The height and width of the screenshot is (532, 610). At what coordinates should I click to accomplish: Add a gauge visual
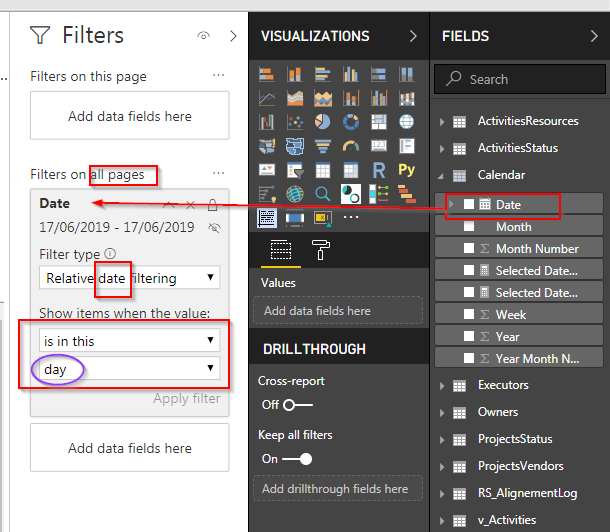click(351, 146)
